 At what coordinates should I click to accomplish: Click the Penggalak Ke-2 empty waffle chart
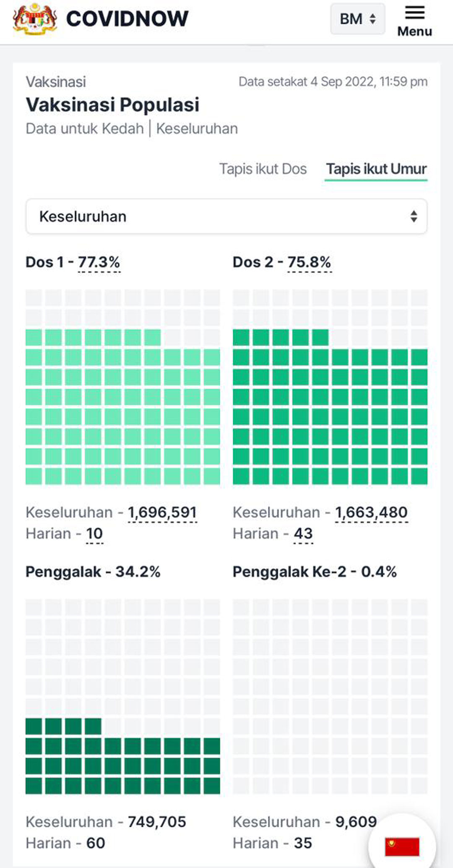[x=330, y=697]
